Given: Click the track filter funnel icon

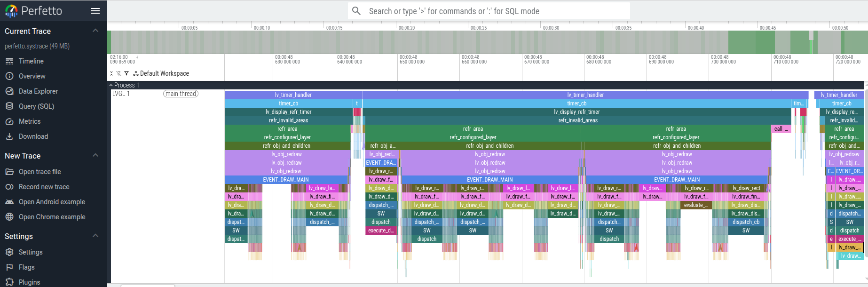Looking at the screenshot, I should (x=126, y=73).
